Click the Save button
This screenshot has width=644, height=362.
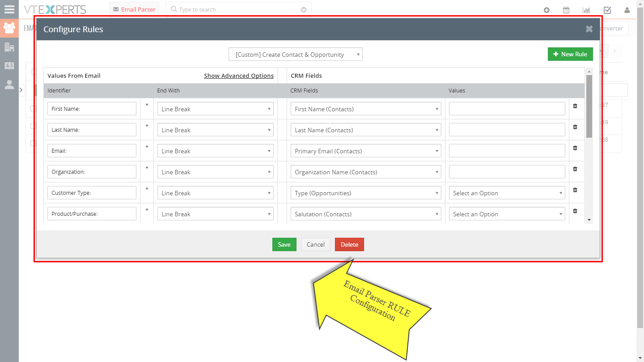tap(284, 244)
